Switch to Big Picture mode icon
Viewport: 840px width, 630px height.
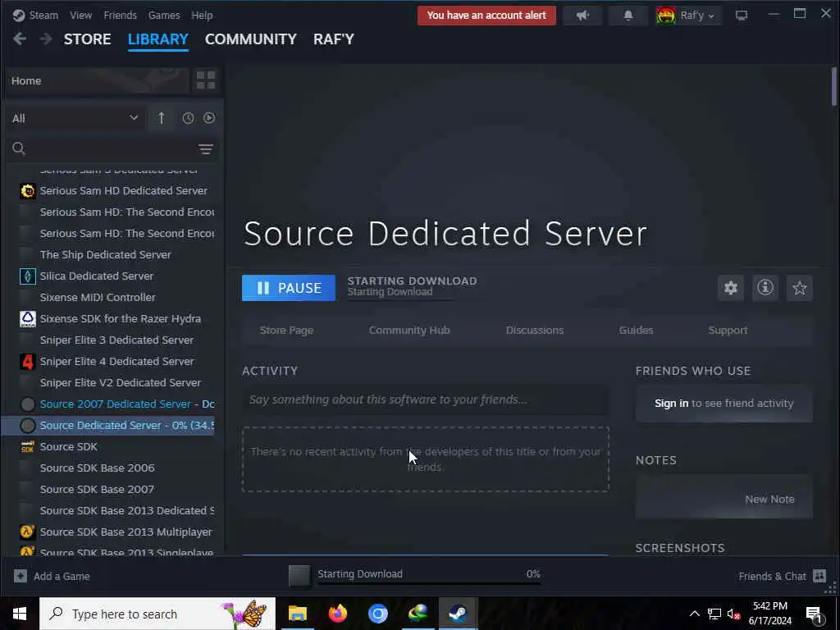(742, 15)
